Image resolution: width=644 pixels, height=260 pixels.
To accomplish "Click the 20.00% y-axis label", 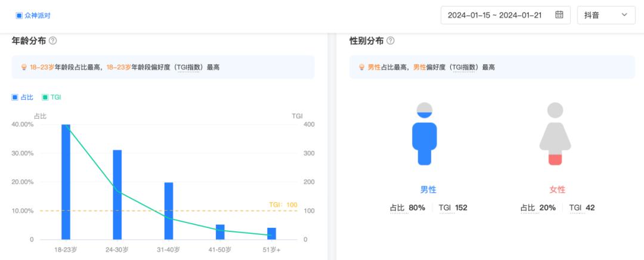I will pos(23,182).
